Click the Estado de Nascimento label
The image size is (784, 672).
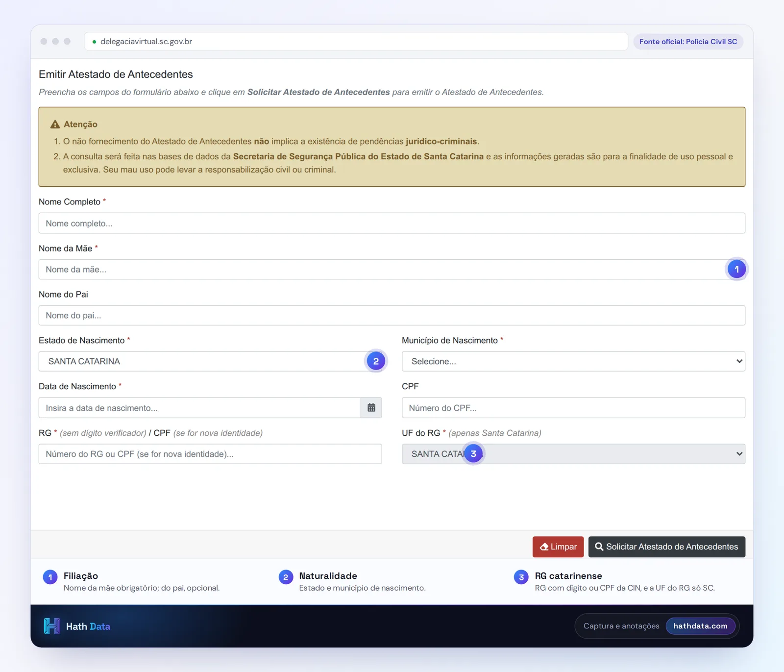(82, 341)
